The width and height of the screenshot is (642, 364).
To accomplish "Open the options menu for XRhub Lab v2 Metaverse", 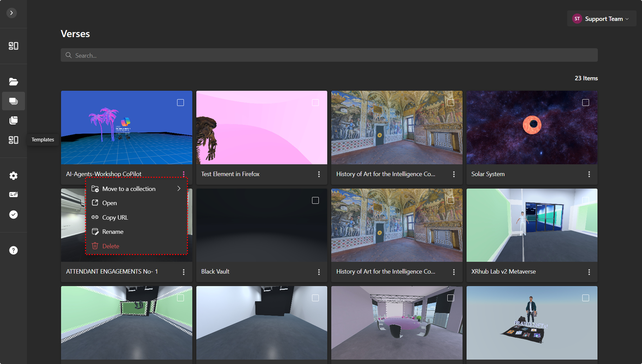I will tap(589, 272).
